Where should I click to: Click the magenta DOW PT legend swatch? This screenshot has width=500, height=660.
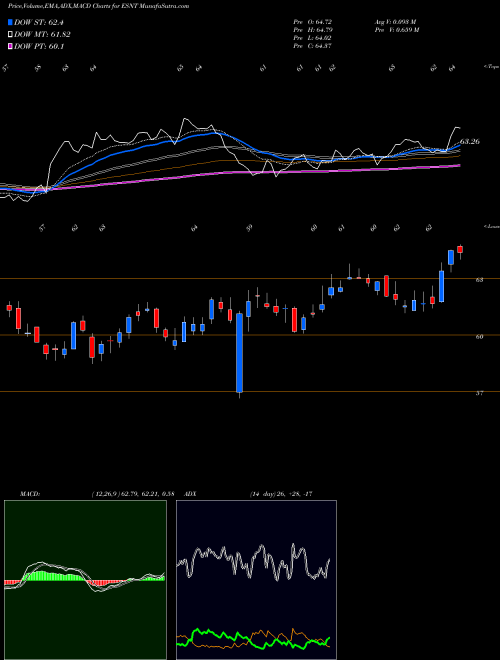tap(11, 46)
